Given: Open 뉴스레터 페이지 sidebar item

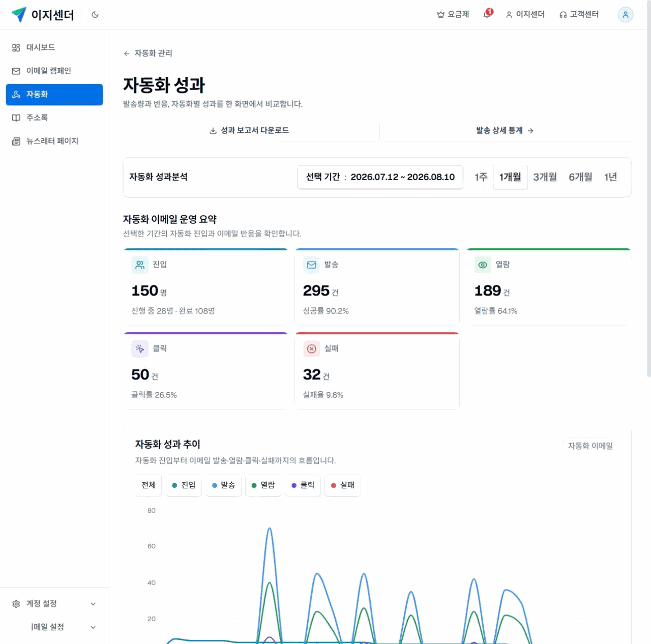Looking at the screenshot, I should click(x=54, y=141).
